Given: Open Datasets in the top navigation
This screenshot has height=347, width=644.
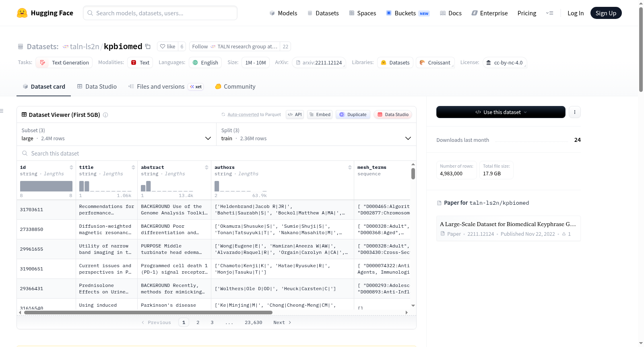Looking at the screenshot, I should point(323,13).
